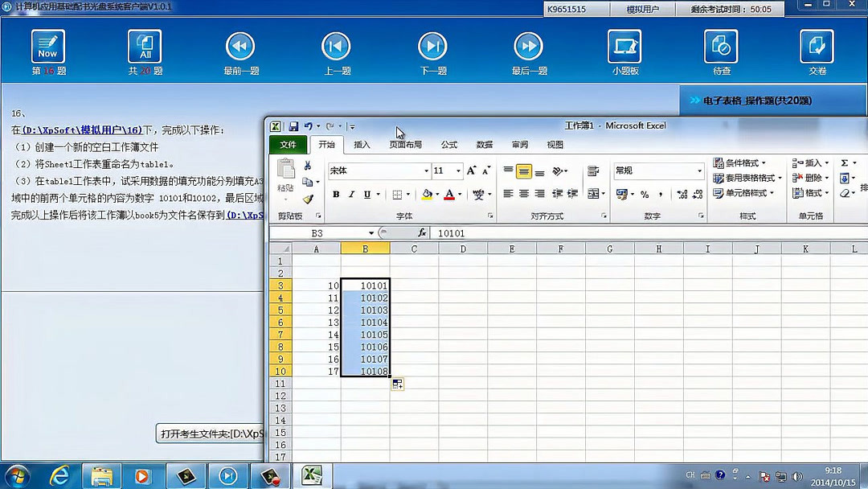Toggle underline formatting
This screenshot has height=489, width=868.
[366, 194]
